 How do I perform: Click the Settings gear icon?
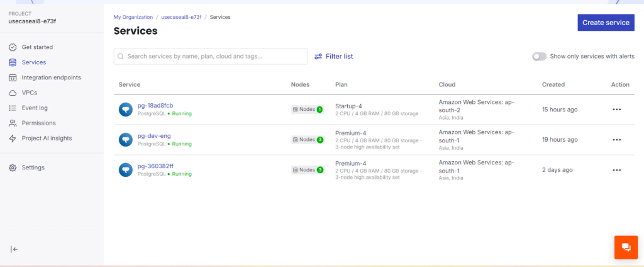click(x=13, y=168)
